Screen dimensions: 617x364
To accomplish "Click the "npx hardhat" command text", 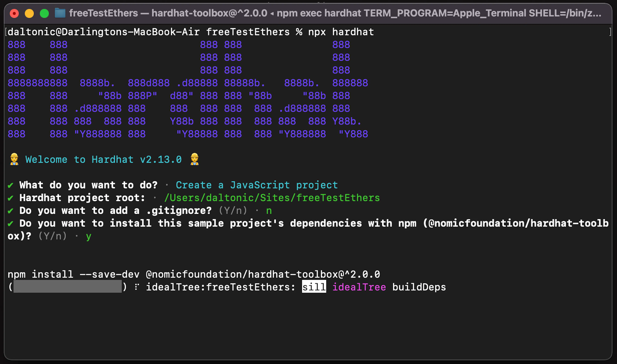I will [x=341, y=32].
